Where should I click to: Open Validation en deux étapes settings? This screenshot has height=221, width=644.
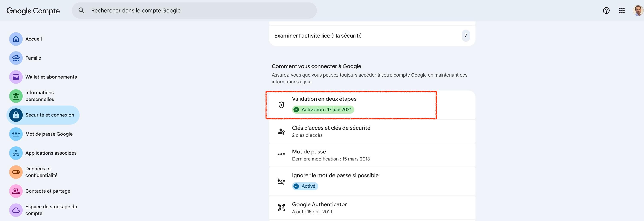click(x=372, y=105)
